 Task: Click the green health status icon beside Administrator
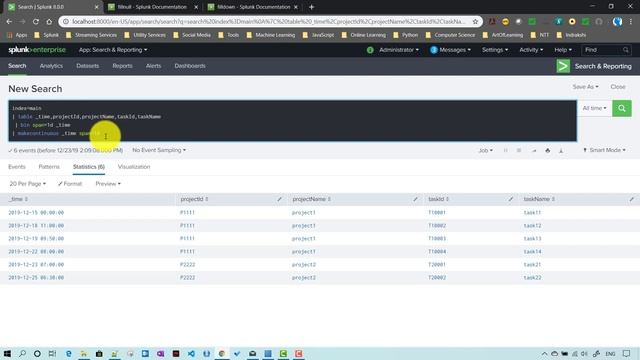coord(370,50)
